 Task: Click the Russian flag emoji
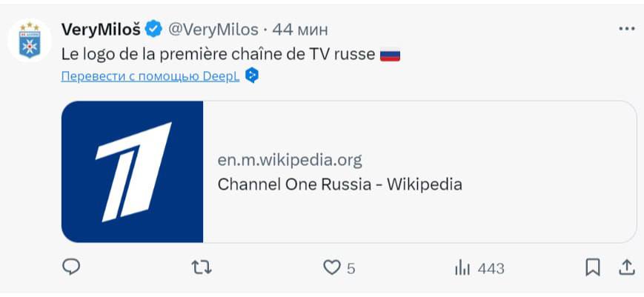(x=390, y=55)
